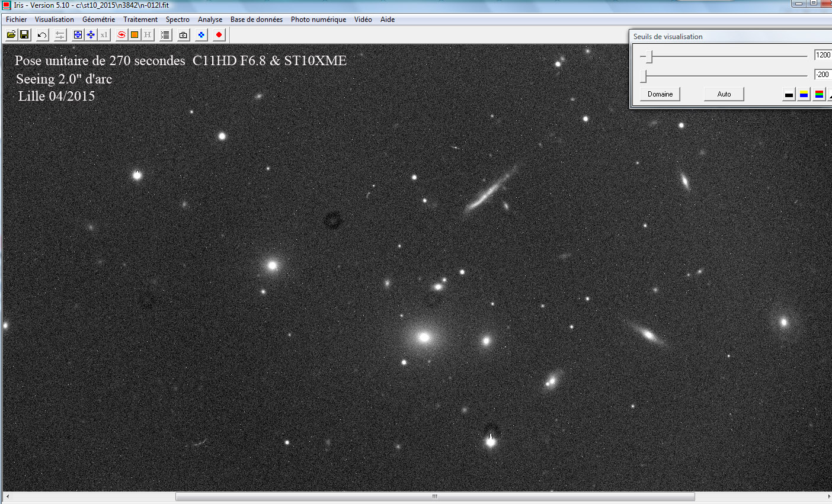Open the Photo numérique menu
Viewport: 832px width, 504px height.
click(319, 20)
